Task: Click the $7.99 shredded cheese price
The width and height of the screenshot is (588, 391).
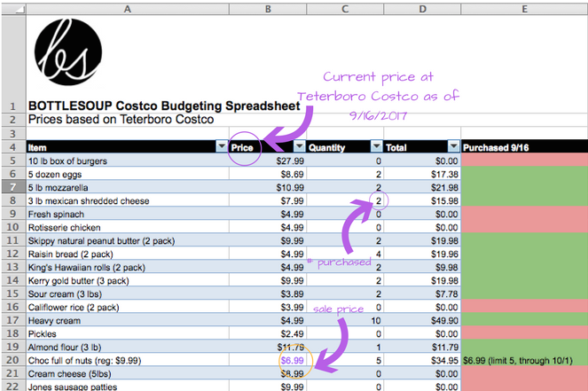Action: (268, 200)
